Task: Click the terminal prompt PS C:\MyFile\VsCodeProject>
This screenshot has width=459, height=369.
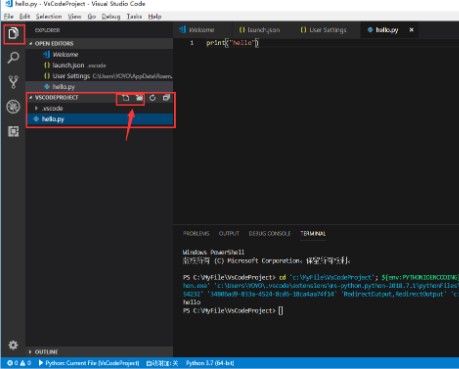Action: click(x=229, y=310)
